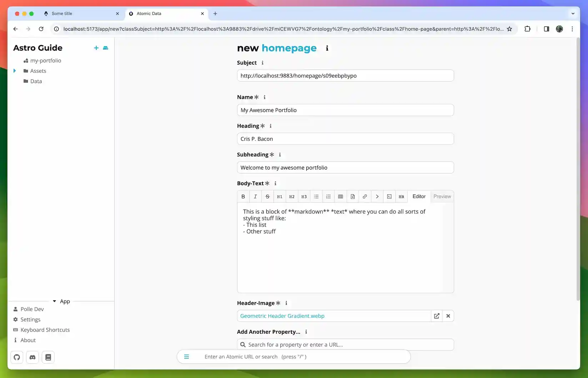The height and width of the screenshot is (378, 588).
Task: Open the my-portfolio ontology in sidebar
Action: pyautogui.click(x=46, y=61)
